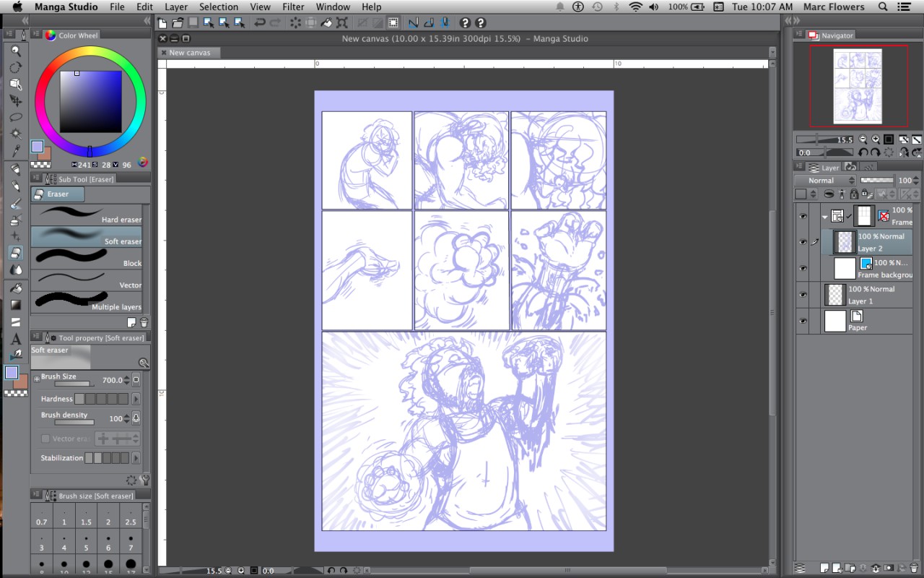The height and width of the screenshot is (578, 924).
Task: Open the layer blending mode dropdown
Action: point(824,181)
